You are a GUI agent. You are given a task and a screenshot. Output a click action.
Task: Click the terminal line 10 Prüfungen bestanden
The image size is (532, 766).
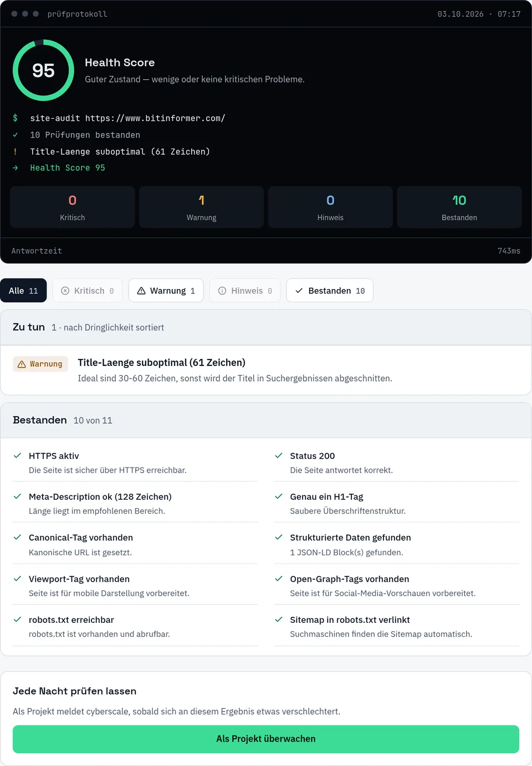pyautogui.click(x=85, y=135)
